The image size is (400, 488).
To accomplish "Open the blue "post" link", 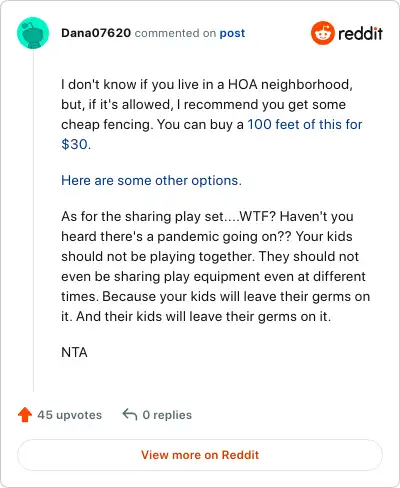I will pyautogui.click(x=232, y=33).
